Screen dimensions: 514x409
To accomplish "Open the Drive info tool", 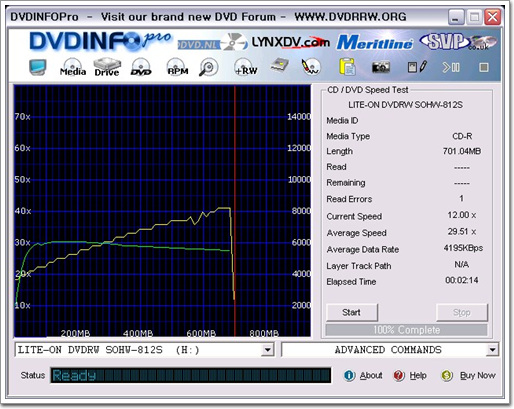I will [x=107, y=67].
